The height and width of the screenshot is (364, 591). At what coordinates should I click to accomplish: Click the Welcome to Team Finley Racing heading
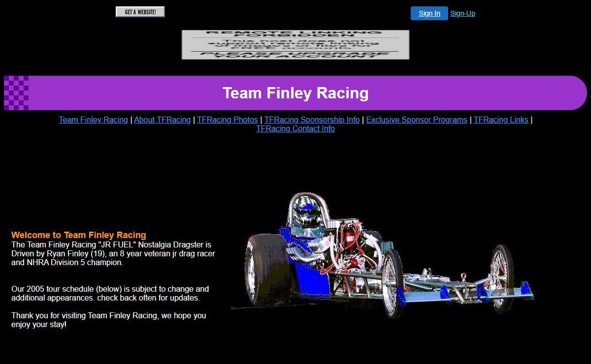(79, 235)
